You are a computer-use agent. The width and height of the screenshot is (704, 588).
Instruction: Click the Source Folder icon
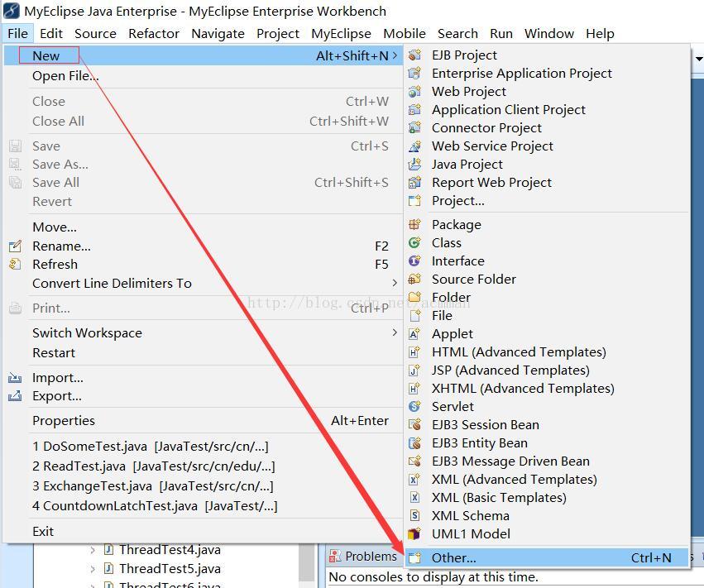414,280
